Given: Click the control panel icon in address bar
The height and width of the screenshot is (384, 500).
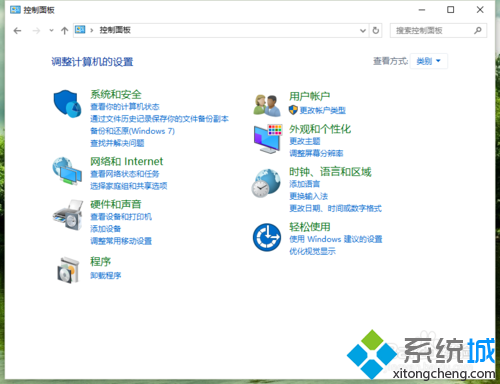Looking at the screenshot, I should pos(80,30).
